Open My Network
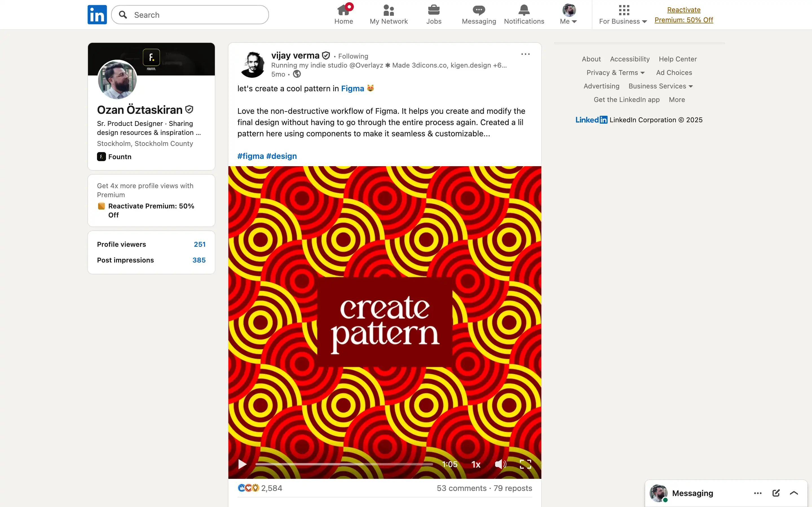The width and height of the screenshot is (812, 507). (x=388, y=14)
